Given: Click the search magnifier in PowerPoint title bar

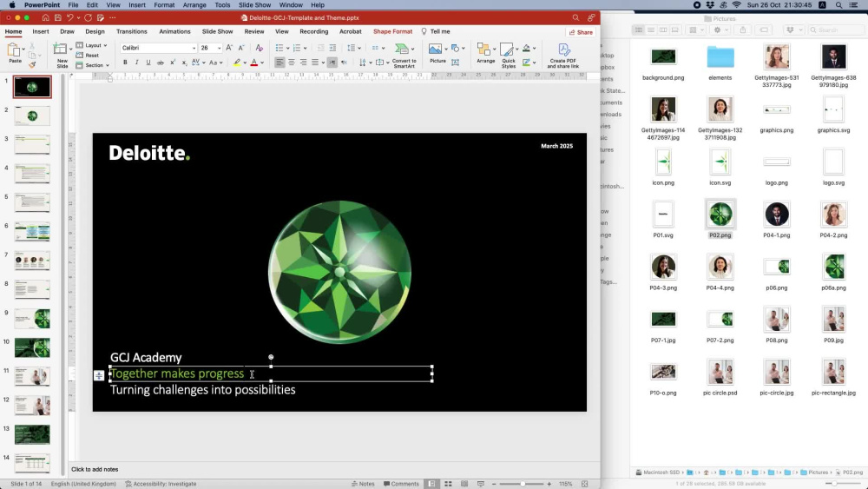Looking at the screenshot, I should 575,17.
